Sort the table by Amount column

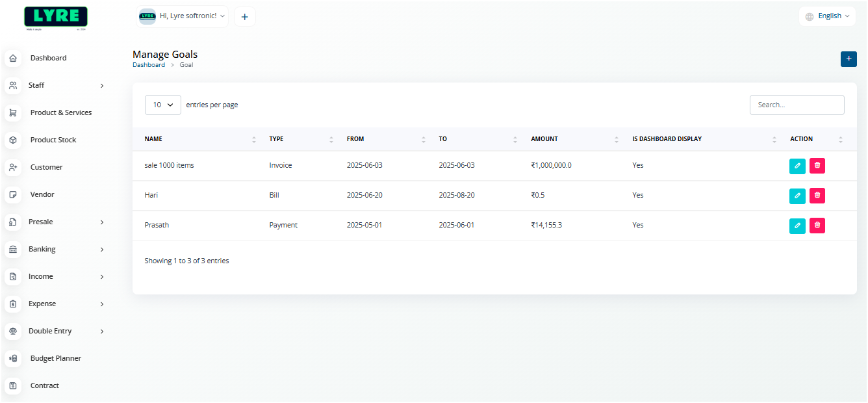(544, 139)
